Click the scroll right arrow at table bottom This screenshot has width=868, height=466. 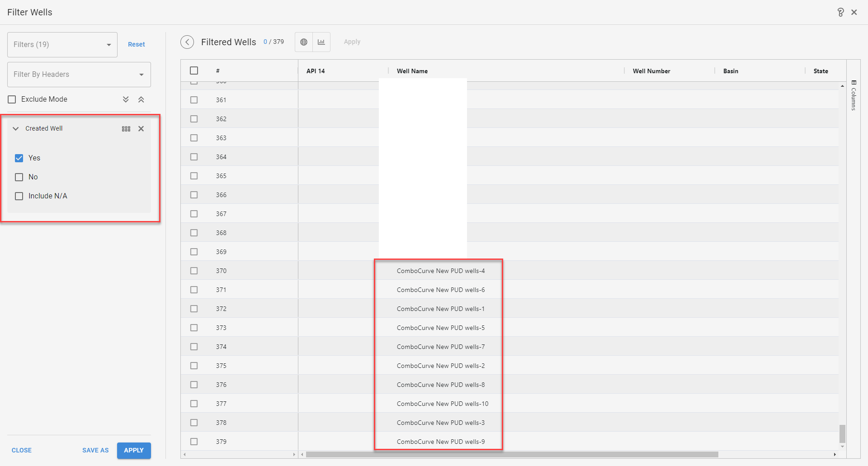click(x=835, y=454)
